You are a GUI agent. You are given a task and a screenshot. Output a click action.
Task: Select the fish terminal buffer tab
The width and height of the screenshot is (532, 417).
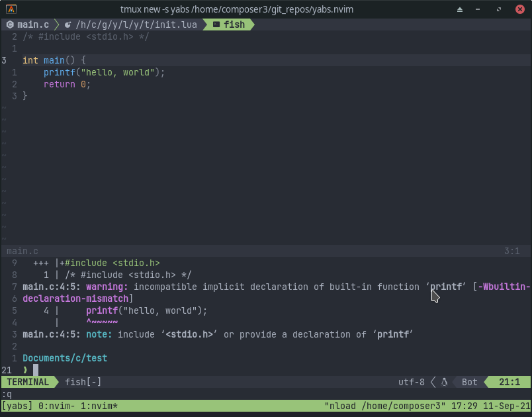pyautogui.click(x=229, y=24)
